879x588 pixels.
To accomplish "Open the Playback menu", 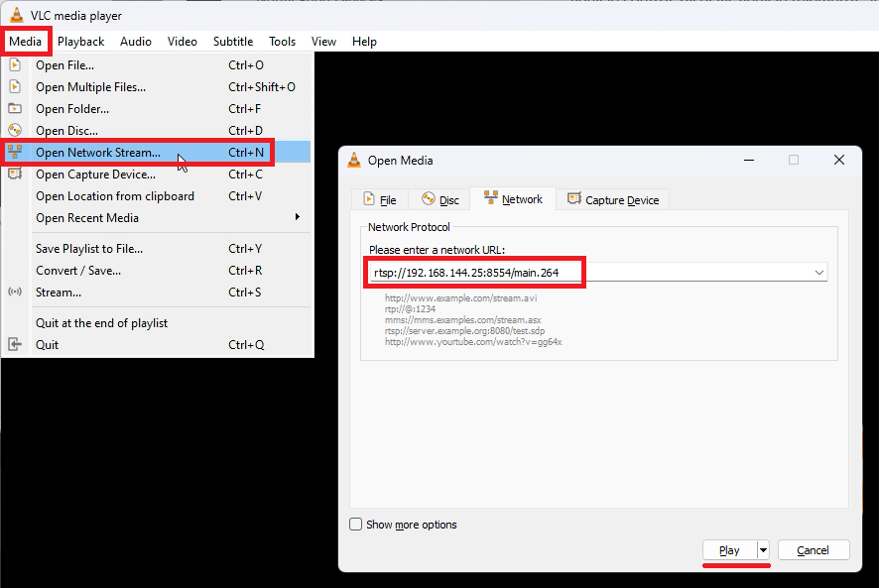I will point(80,42).
